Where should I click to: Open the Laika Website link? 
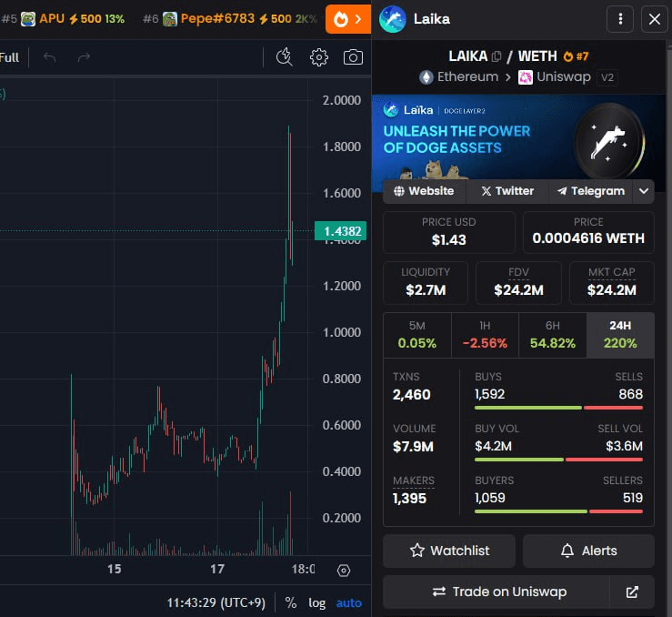click(x=424, y=191)
